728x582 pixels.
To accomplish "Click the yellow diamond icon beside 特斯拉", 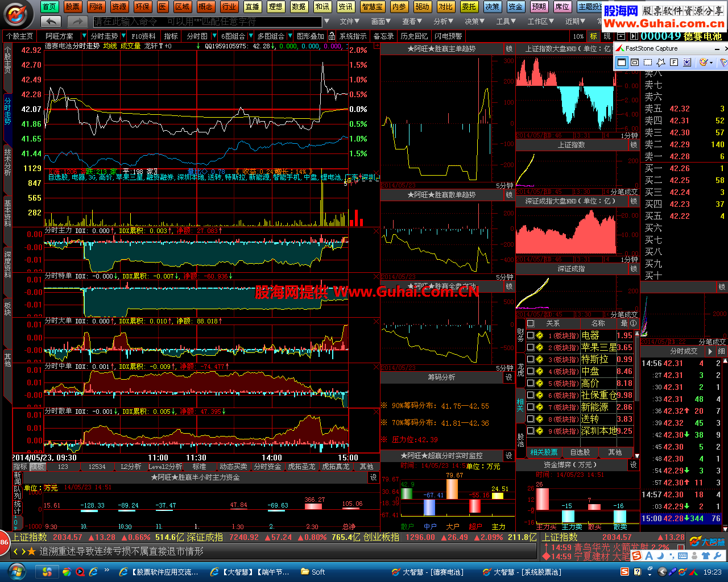I will (x=540, y=359).
